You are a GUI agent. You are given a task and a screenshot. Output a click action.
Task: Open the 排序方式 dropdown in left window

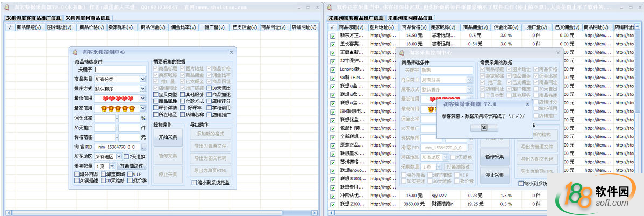142,88
